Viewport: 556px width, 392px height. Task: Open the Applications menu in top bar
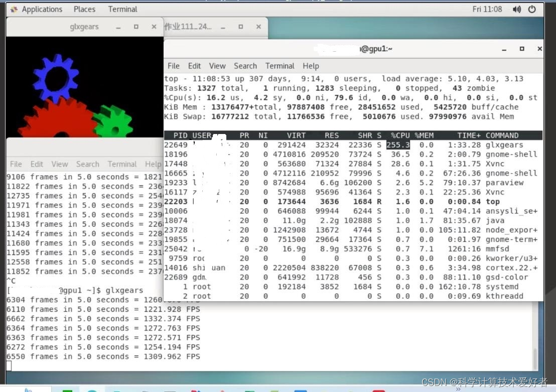tap(42, 9)
